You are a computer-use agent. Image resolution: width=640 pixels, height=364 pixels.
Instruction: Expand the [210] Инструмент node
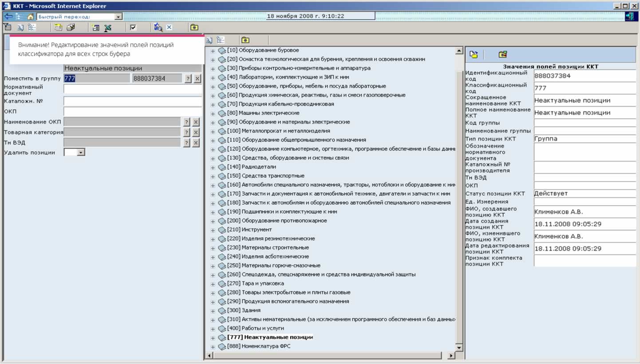pyautogui.click(x=213, y=230)
